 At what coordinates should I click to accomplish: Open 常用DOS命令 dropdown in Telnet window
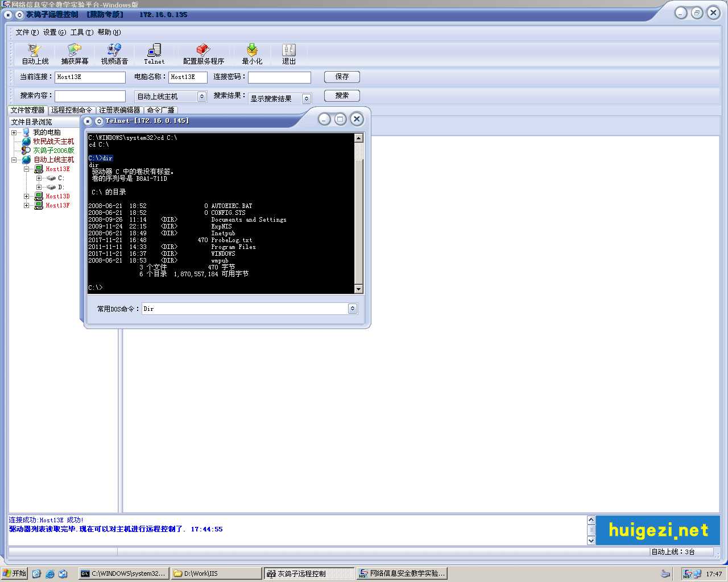pyautogui.click(x=353, y=309)
